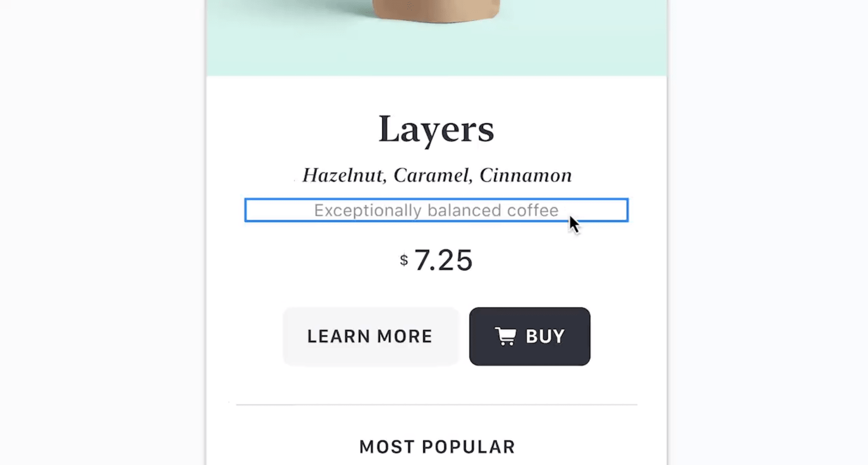This screenshot has width=868, height=465.
Task: Select the 7.25 price number
Action: point(443,260)
